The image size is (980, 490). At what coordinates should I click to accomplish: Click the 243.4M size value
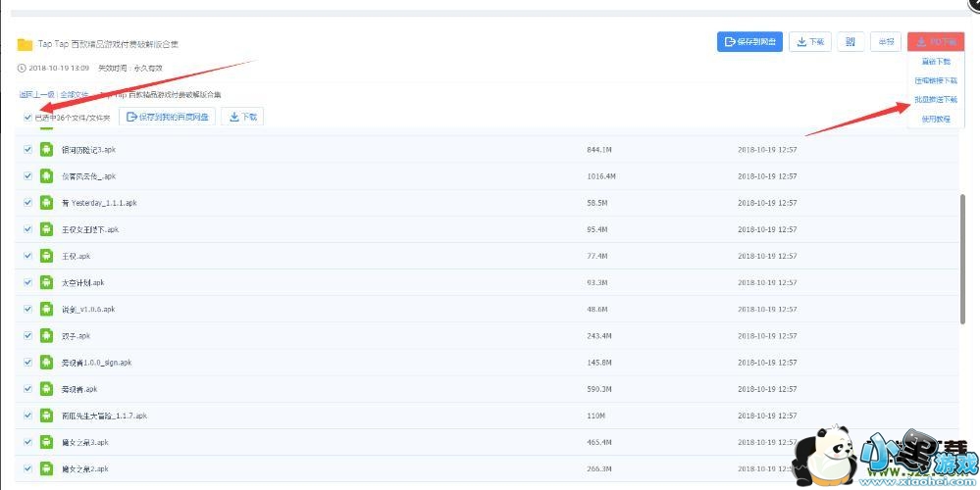point(599,336)
